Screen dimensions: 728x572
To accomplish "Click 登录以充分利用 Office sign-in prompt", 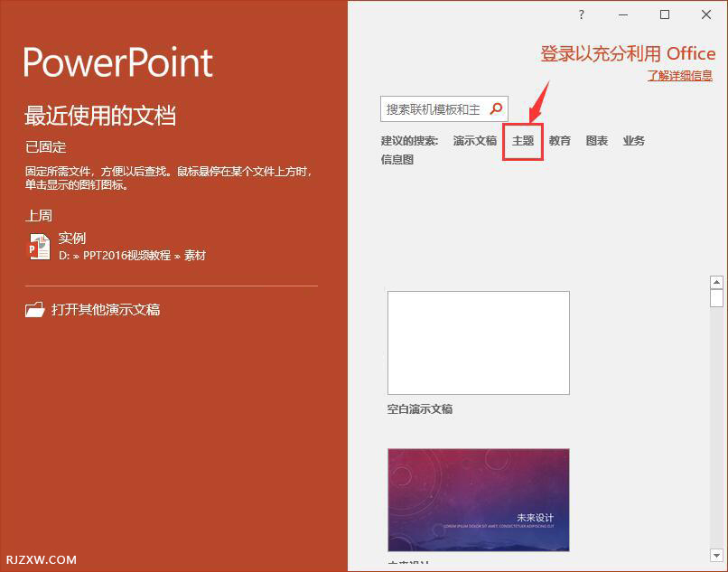I will click(630, 53).
